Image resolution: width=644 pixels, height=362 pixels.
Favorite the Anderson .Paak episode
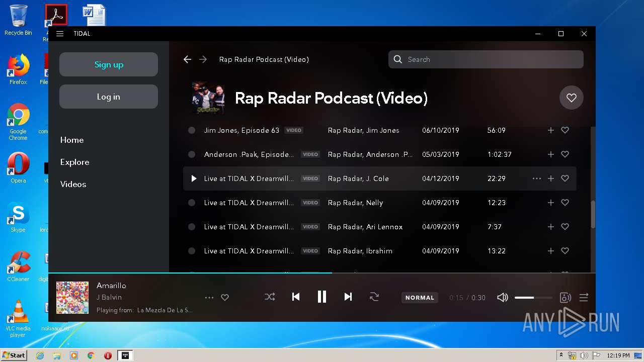click(x=565, y=154)
